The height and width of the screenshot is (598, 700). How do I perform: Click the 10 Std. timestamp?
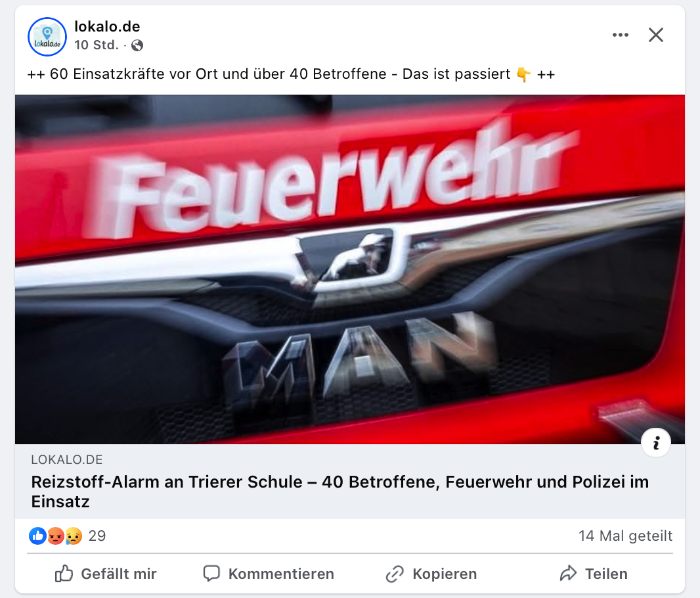[97, 45]
